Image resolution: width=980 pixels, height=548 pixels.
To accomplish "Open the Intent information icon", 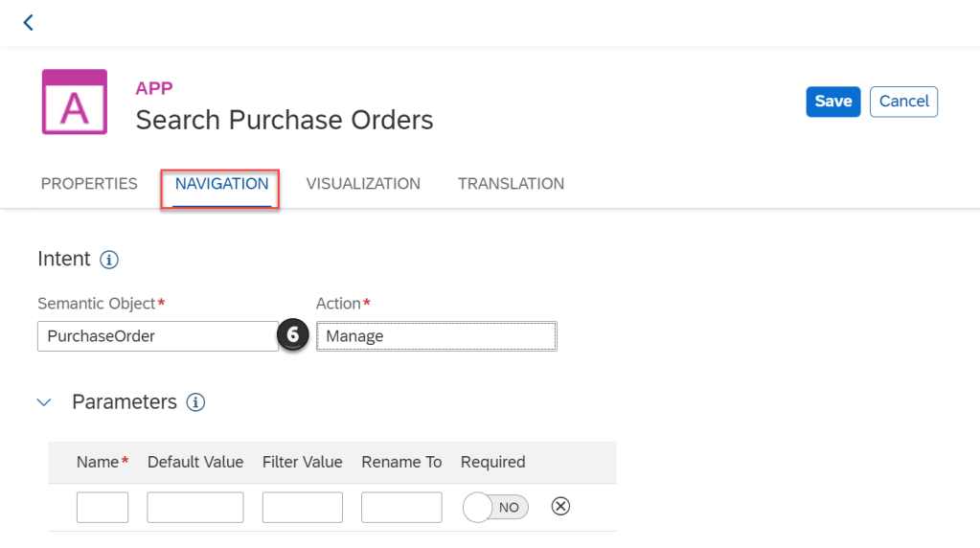I will click(109, 260).
